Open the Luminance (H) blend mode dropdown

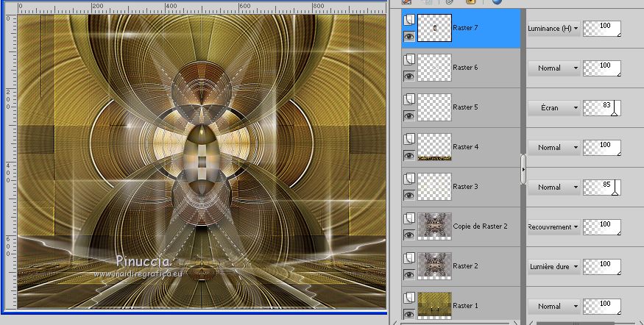[553, 28]
